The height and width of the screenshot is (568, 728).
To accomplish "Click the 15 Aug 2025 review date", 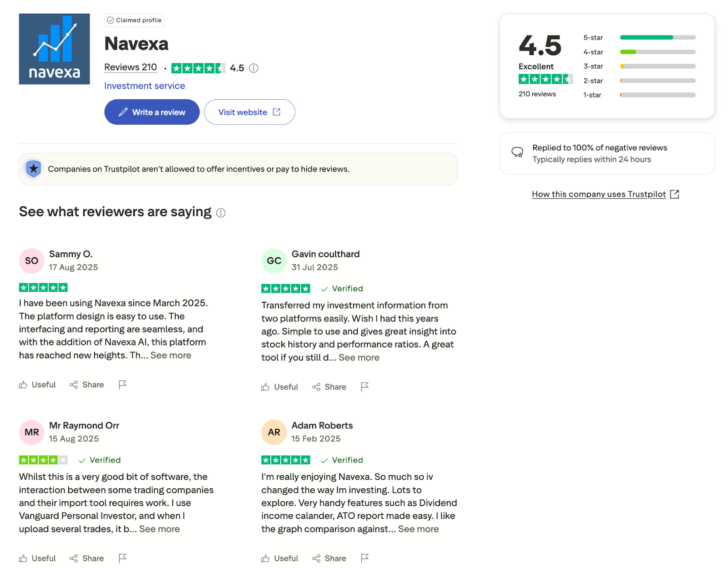I will click(74, 439).
